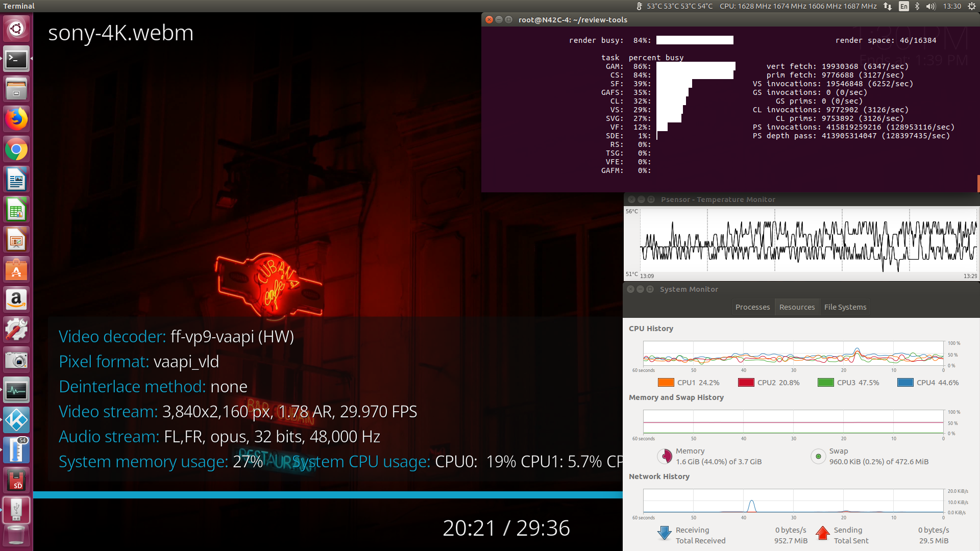Open the session power gear menu
980x551 pixels.
click(971, 6)
